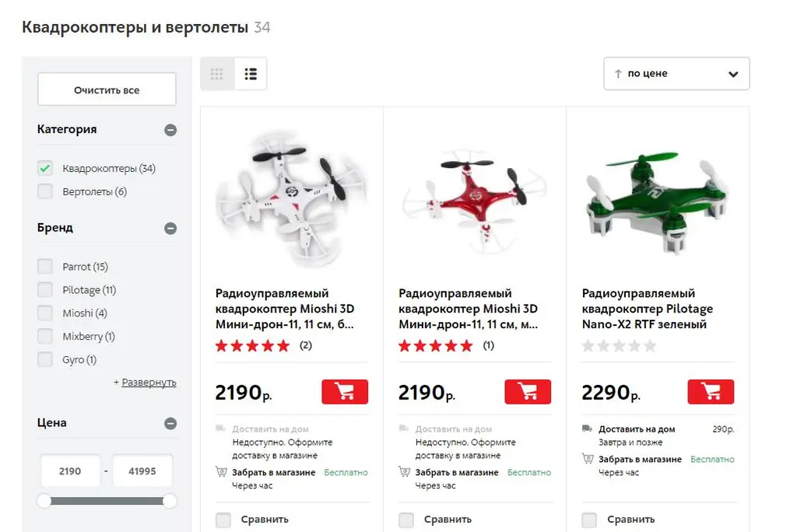Click the minimum price field 2190
The width and height of the screenshot is (797, 532).
point(70,471)
